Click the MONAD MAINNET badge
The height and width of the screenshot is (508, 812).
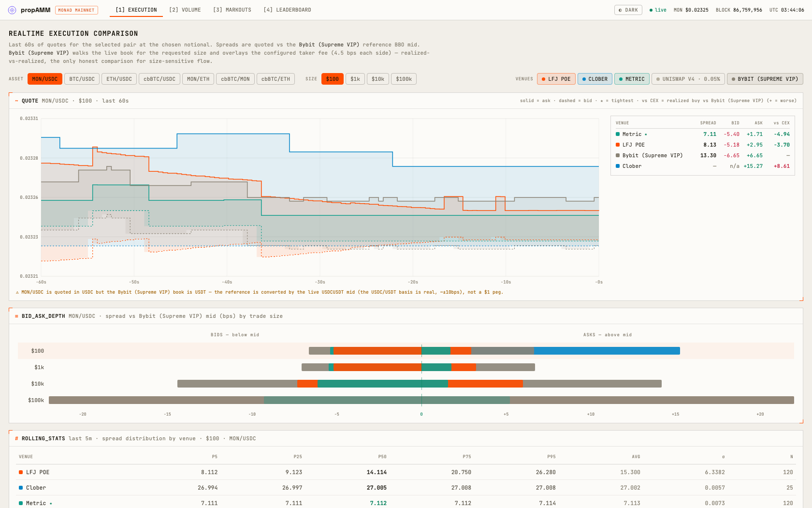[76, 10]
